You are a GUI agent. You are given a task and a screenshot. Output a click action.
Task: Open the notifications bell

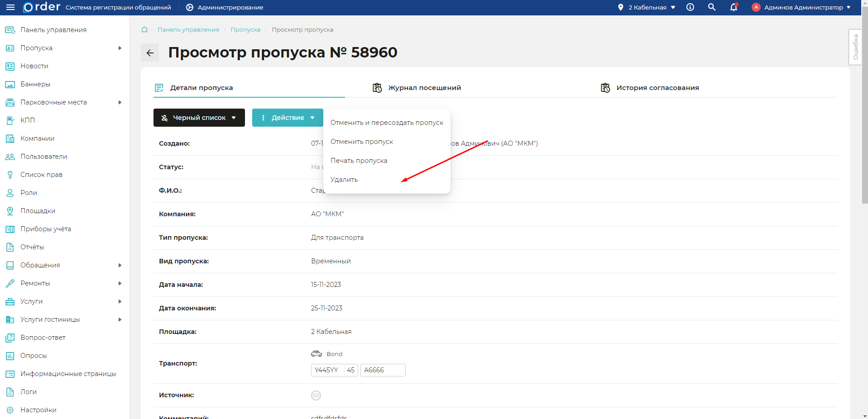coord(734,7)
